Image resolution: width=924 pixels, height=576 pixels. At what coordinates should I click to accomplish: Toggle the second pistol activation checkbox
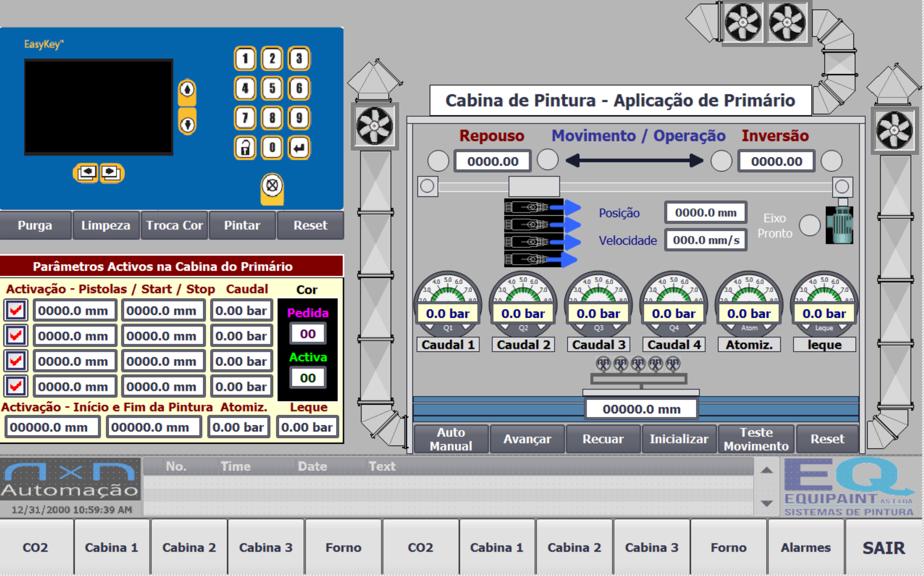pos(16,335)
